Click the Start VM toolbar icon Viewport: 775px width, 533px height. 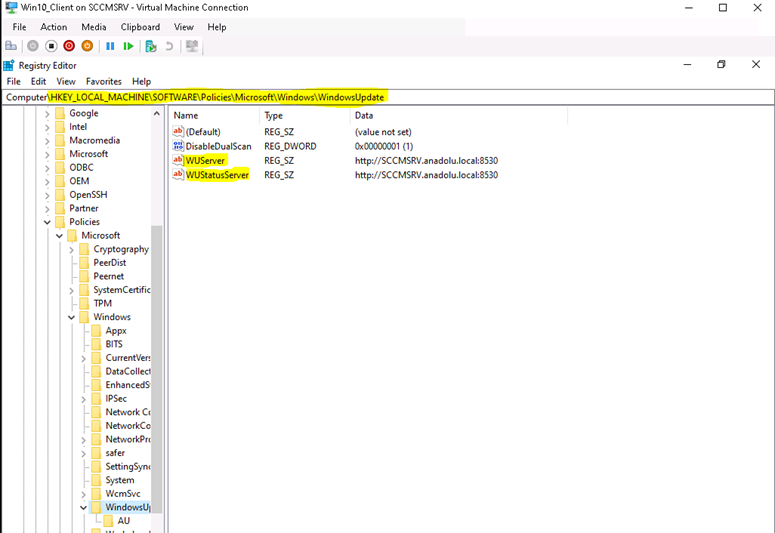click(x=33, y=46)
